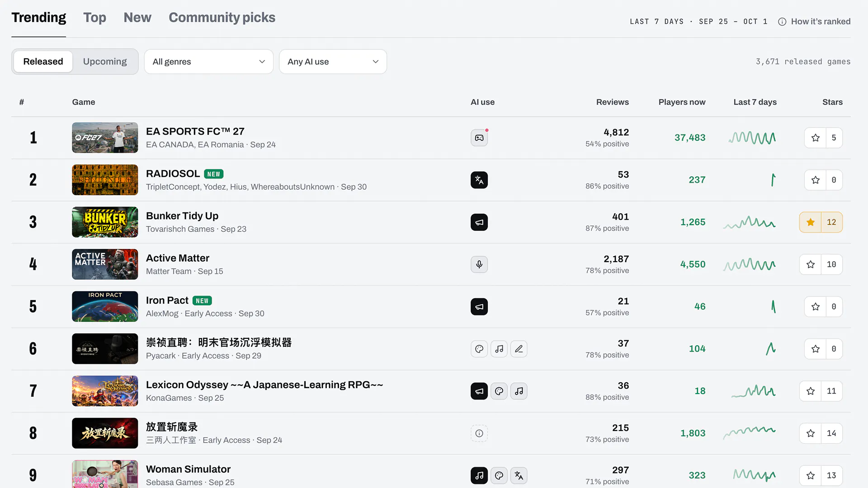
Task: Click the translation icon for Woman Simulator
Action: pyautogui.click(x=519, y=475)
